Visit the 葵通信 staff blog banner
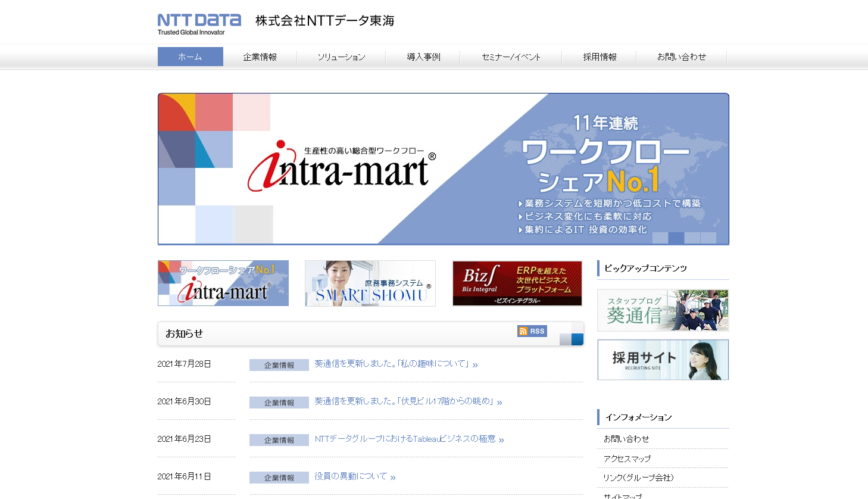The width and height of the screenshot is (868, 499). pos(663,310)
